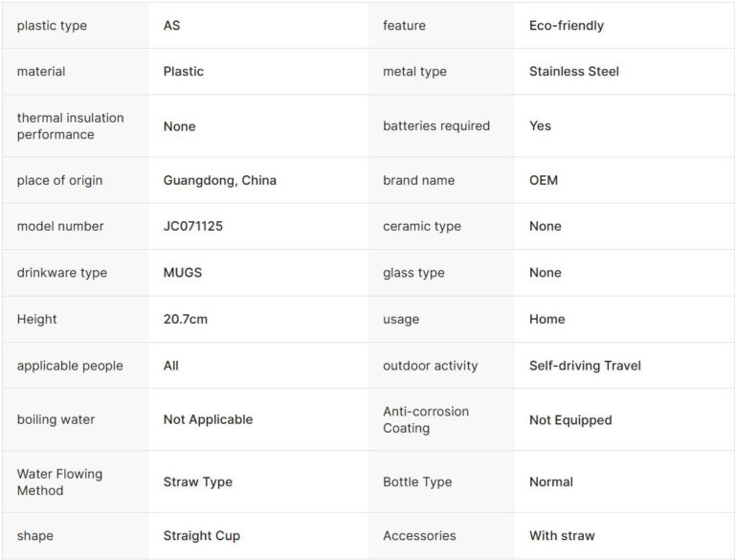
Task: Select the OEM brand name value
Action: [543, 180]
